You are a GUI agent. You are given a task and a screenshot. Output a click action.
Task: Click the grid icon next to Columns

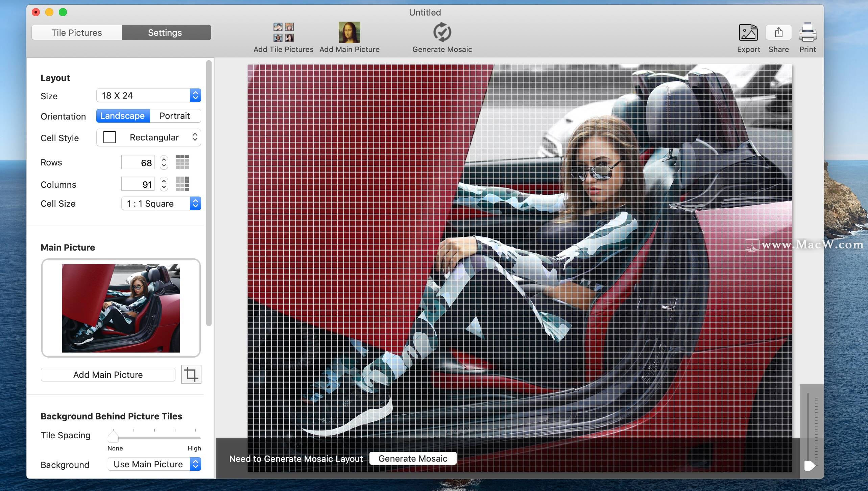point(182,184)
